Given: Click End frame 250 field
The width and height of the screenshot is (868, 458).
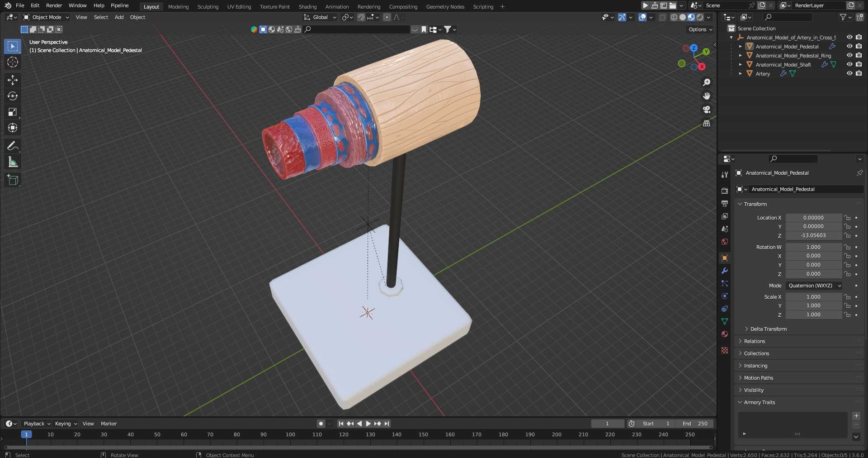Looking at the screenshot, I should point(695,424).
